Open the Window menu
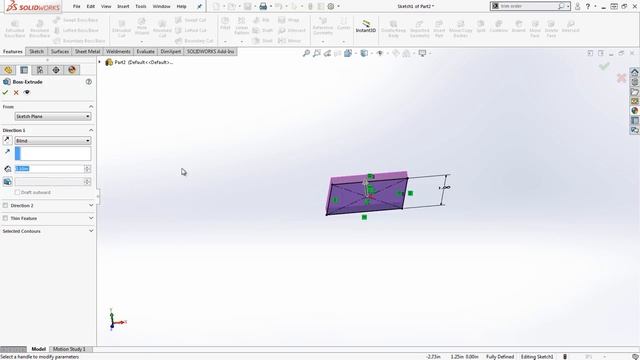640x360 pixels. (161, 7)
